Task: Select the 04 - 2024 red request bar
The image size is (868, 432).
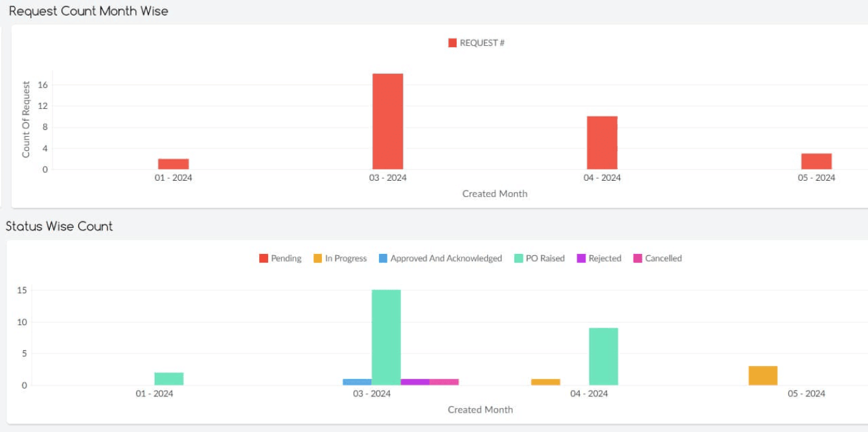Action: pyautogui.click(x=602, y=143)
